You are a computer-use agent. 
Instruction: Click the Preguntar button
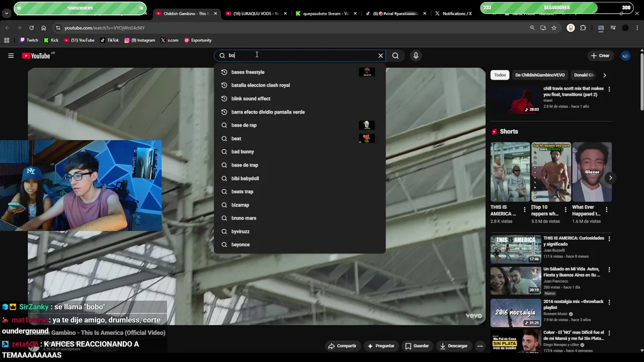click(x=380, y=346)
